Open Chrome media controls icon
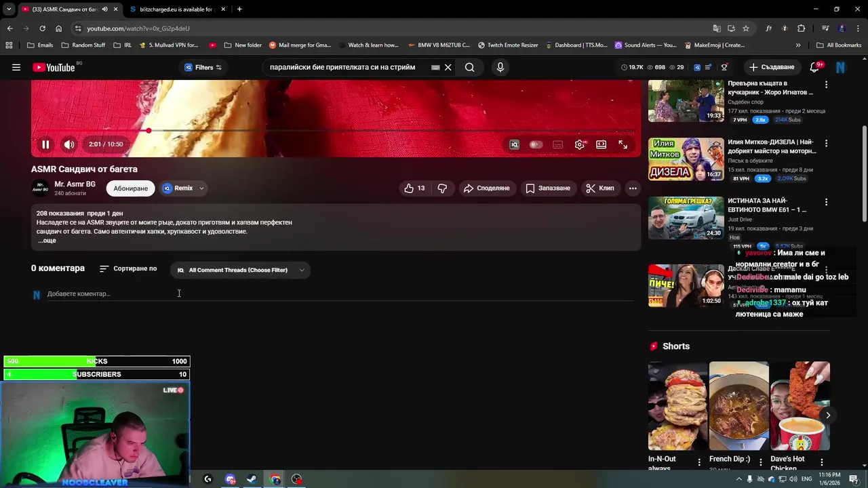Viewport: 868px width, 488px height. 825,28
